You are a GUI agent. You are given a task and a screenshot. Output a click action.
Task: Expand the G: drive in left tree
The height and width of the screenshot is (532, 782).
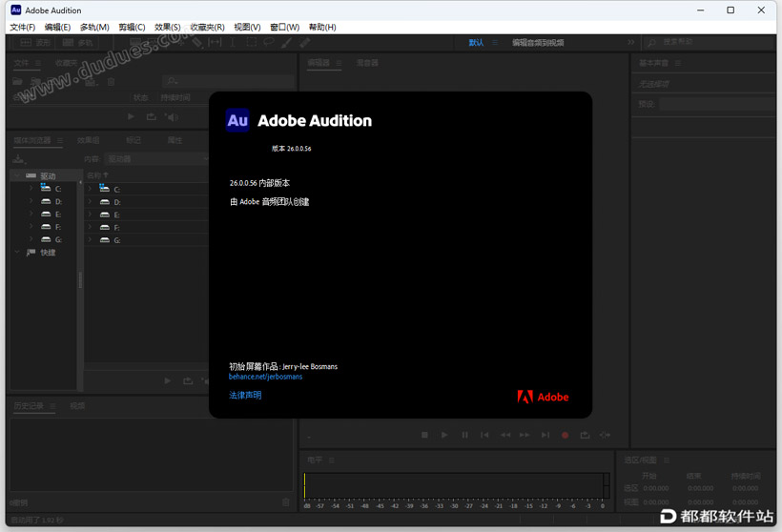point(31,239)
